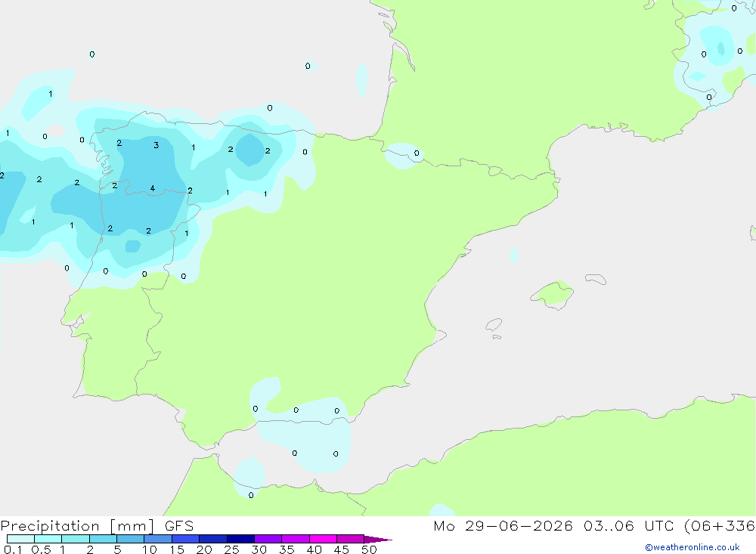This screenshot has height=554, width=756.
Task: Click the legend label "15"
Action: 176,549
